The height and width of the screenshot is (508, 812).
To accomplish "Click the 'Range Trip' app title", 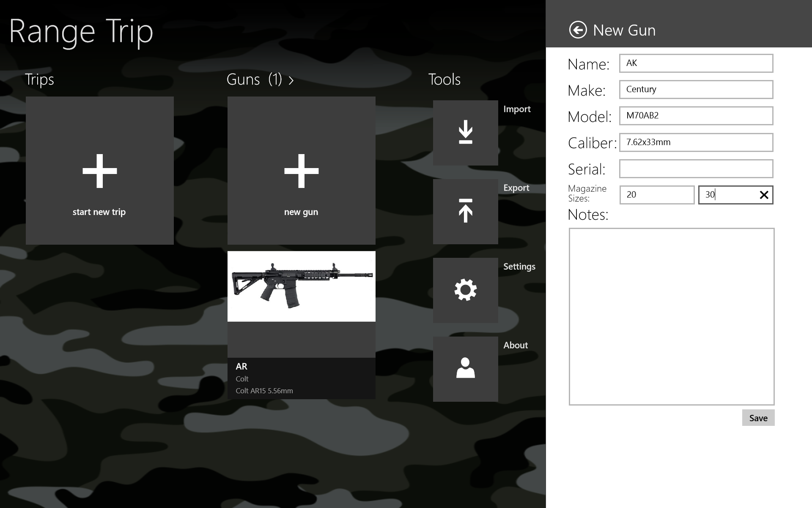I will (x=81, y=32).
